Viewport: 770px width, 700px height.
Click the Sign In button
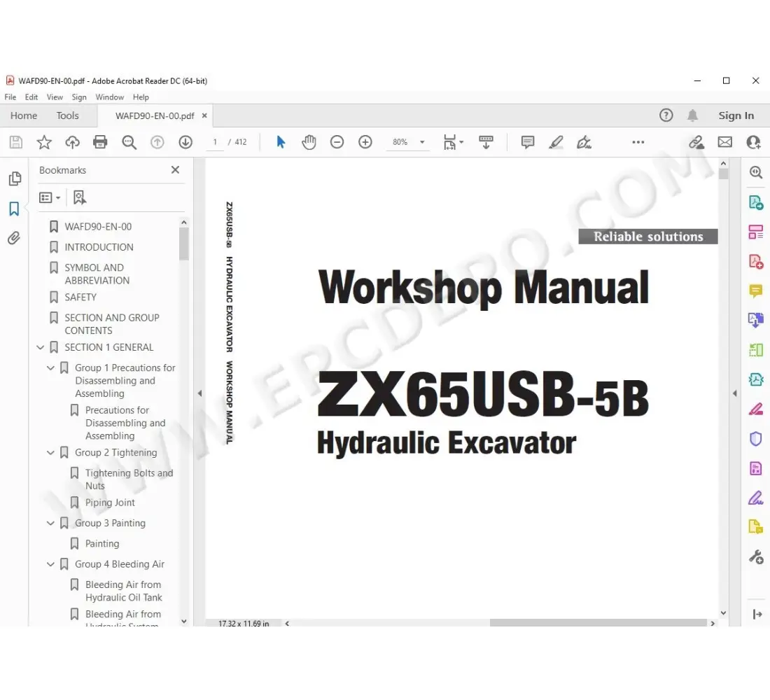tap(736, 115)
